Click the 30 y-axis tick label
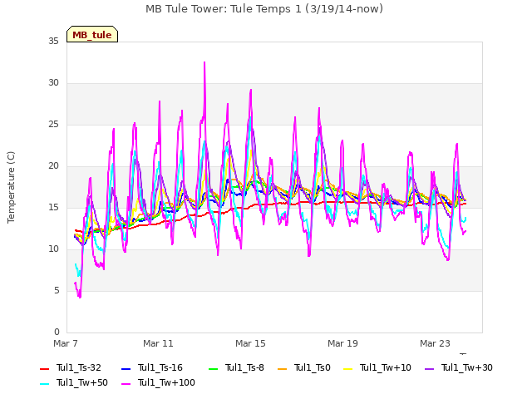The height and width of the screenshot is (399, 532). (x=53, y=83)
